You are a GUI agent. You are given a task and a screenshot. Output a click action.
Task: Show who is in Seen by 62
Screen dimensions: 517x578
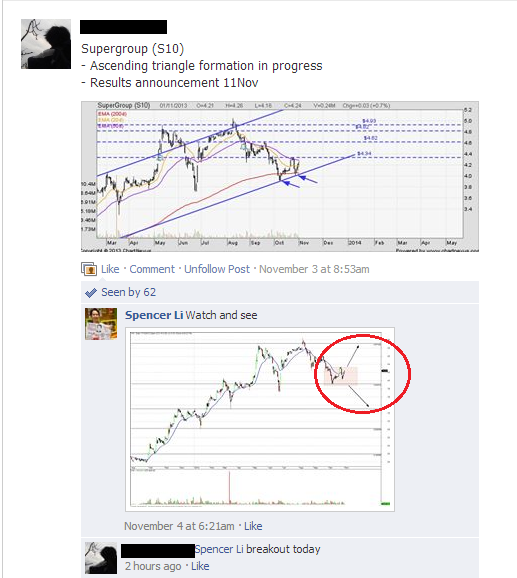tap(129, 292)
